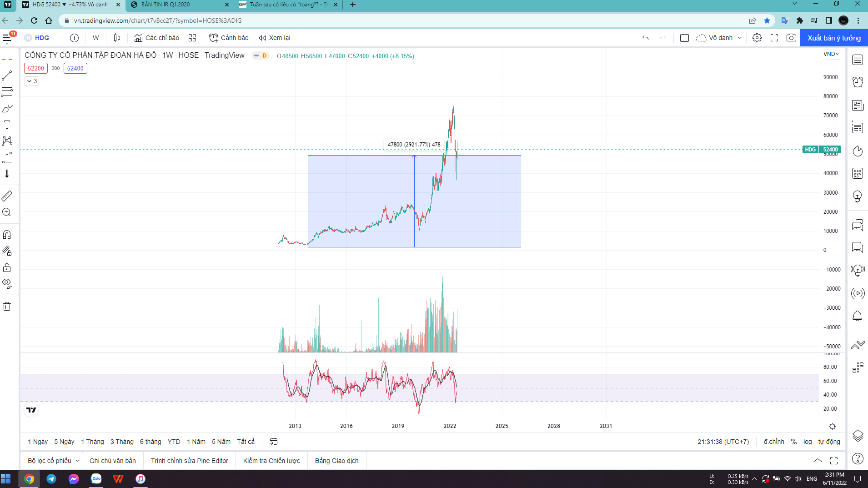The width and height of the screenshot is (868, 488).
Task: Set range to 1 Ngày
Action: coord(38,442)
